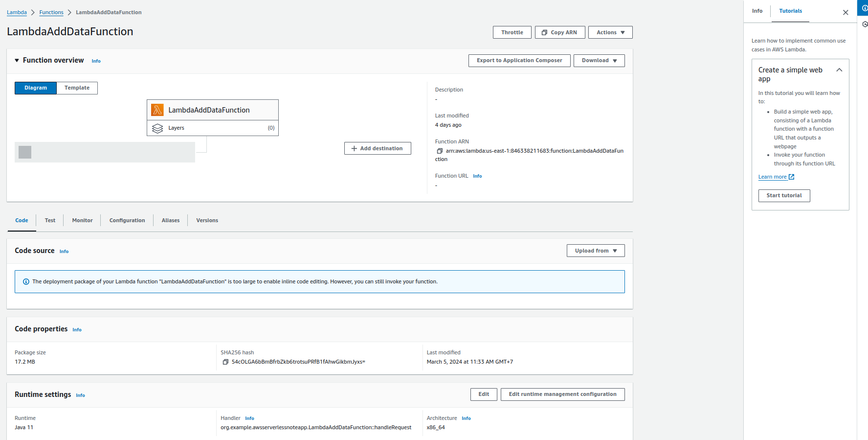Click Export to Application Composer

(519, 61)
